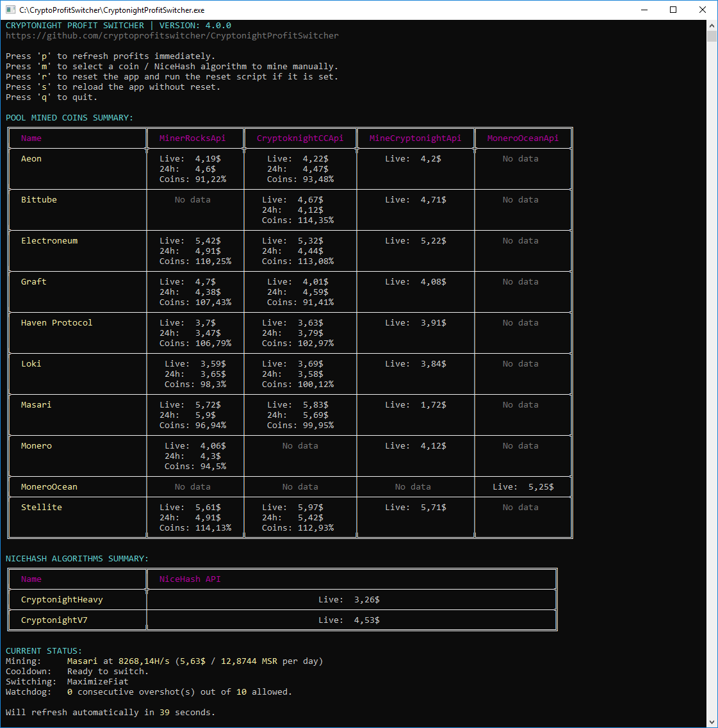Click Bittube CryptoknightCC 'Coins: 114,35%' value
This screenshot has height=728, width=718.
point(298,220)
